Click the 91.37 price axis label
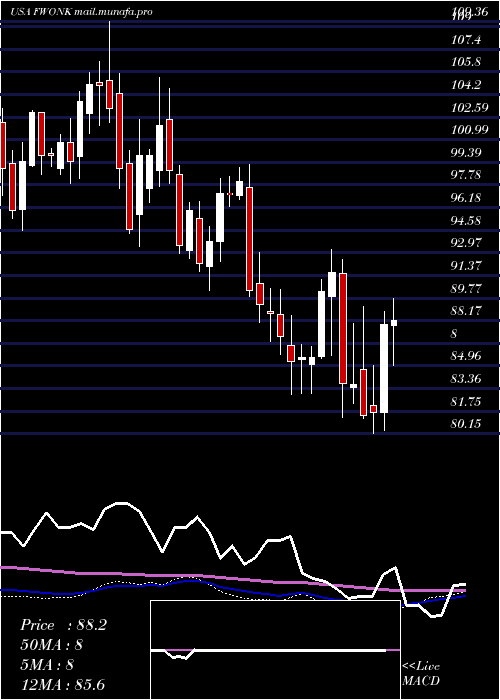500x700 pixels. [466, 266]
